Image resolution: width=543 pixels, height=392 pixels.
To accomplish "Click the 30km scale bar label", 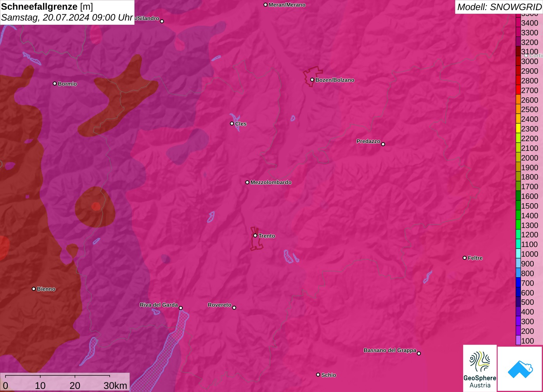I will (x=115, y=385).
